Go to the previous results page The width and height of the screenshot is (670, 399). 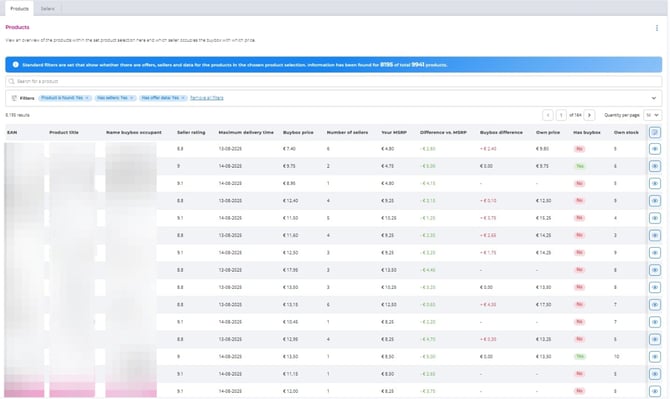click(x=548, y=115)
